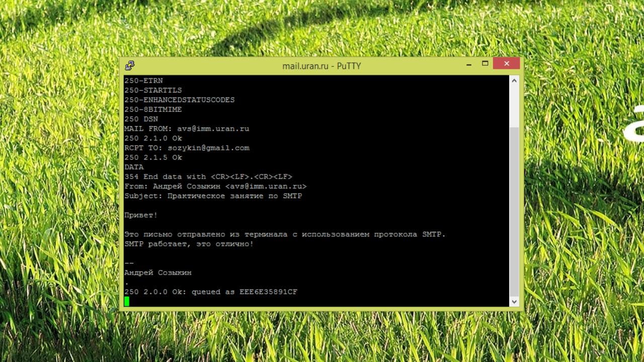Click the 'From: Андрей Созыкин' header line
644x362 pixels.
(215, 186)
